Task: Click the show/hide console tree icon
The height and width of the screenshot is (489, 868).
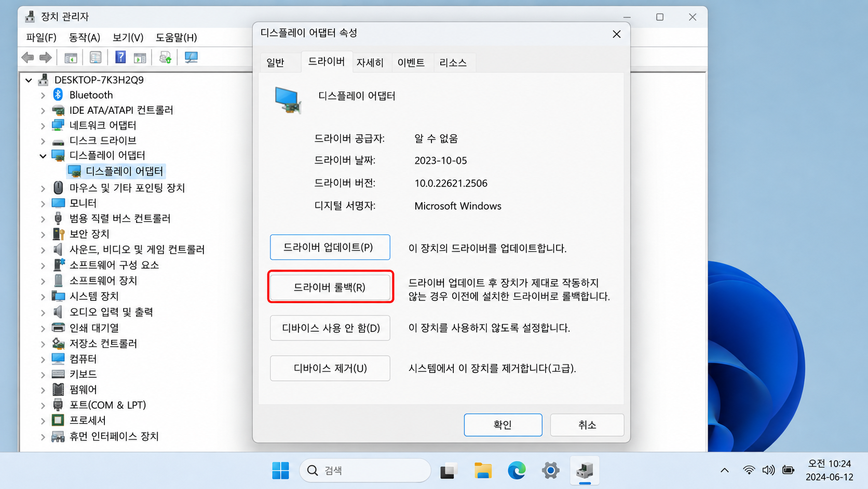Action: tap(71, 57)
